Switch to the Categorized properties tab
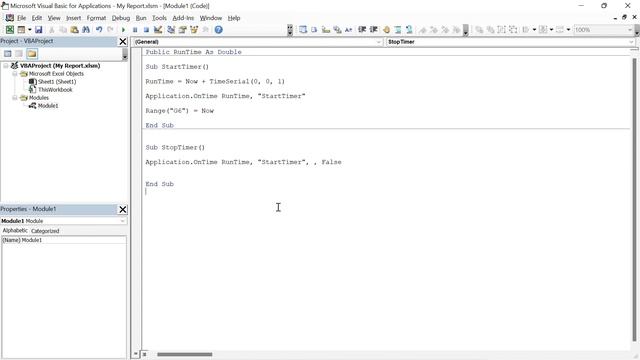Viewport: 640px width, 360px height. pos(45,231)
